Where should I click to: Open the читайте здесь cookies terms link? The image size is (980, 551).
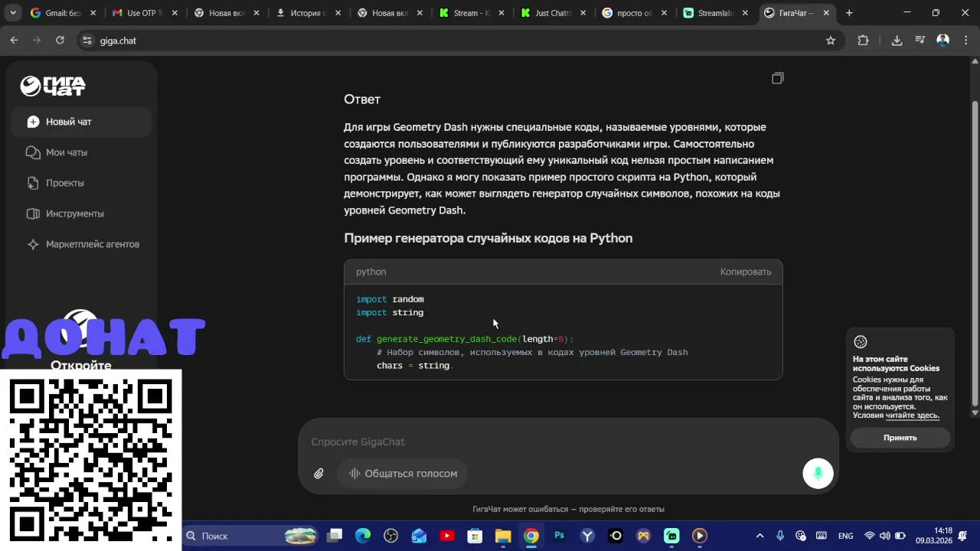(x=913, y=416)
